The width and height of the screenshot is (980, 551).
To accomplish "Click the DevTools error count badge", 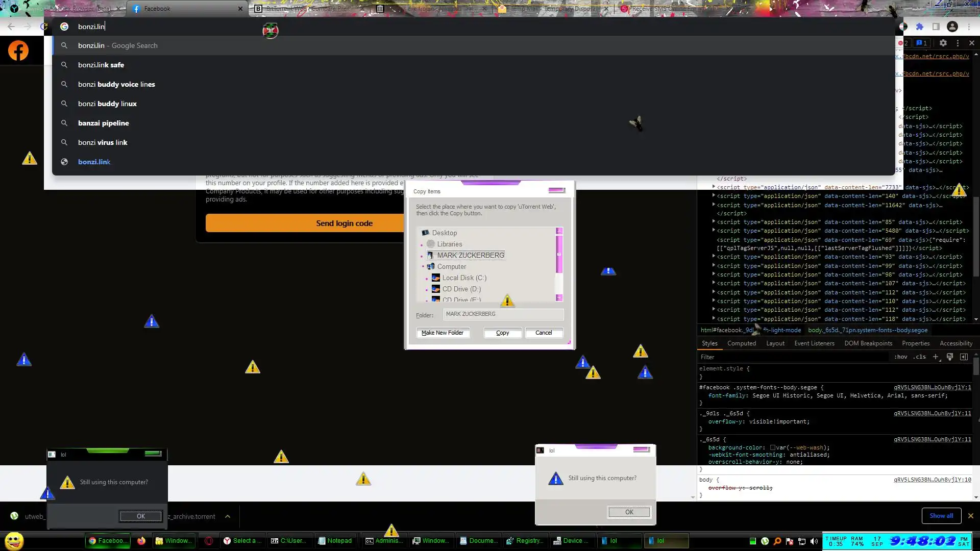I will point(903,43).
